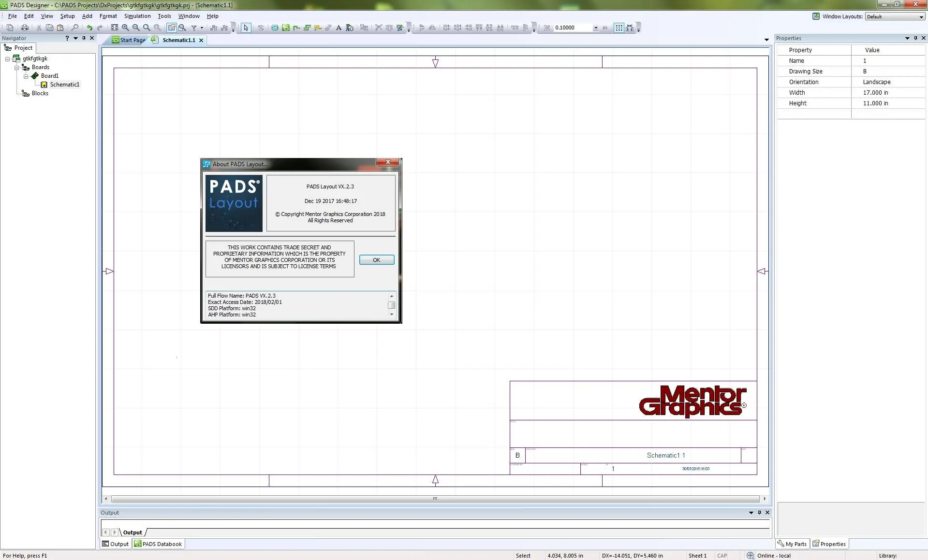This screenshot has width=928, height=560.
Task: Open the Simulation menu
Action: [x=137, y=16]
